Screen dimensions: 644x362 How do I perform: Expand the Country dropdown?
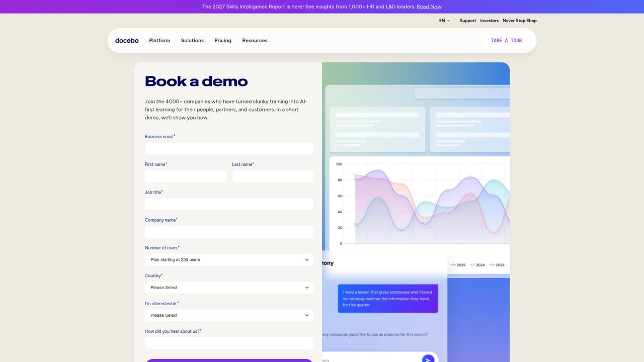(x=229, y=288)
